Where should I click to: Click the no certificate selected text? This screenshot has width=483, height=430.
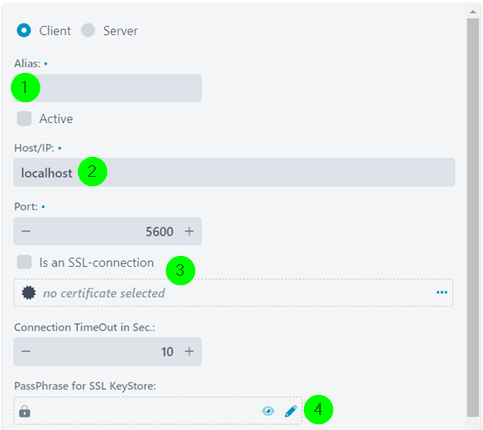coord(104,293)
